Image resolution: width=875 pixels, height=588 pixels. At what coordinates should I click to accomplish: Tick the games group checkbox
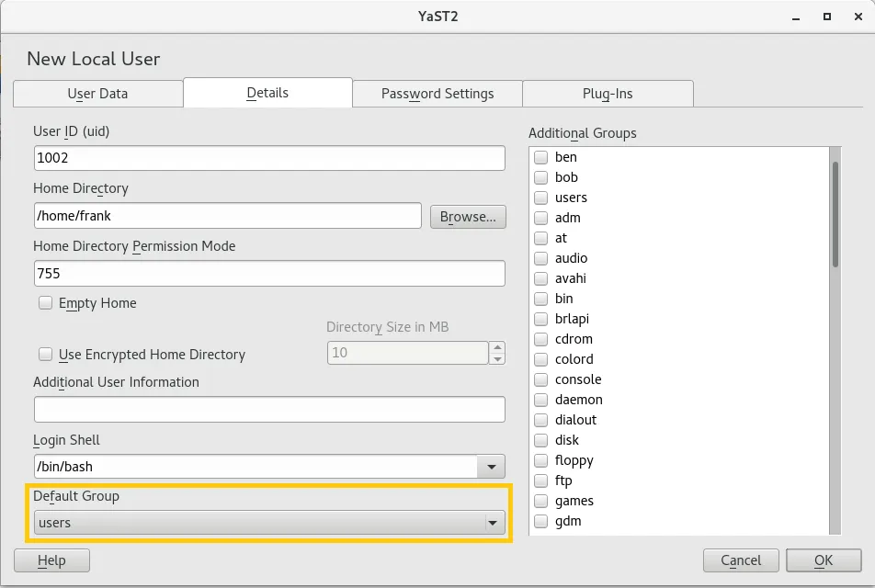pyautogui.click(x=541, y=502)
